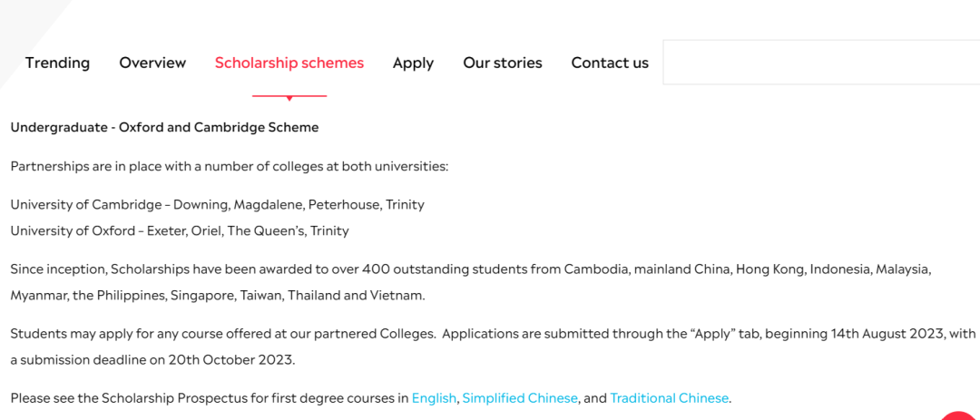Click the "Partnerships are in place" sentence

pos(230,167)
